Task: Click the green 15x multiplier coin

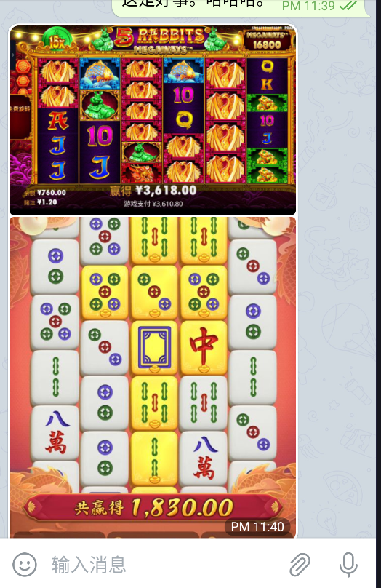Action: click(x=57, y=41)
